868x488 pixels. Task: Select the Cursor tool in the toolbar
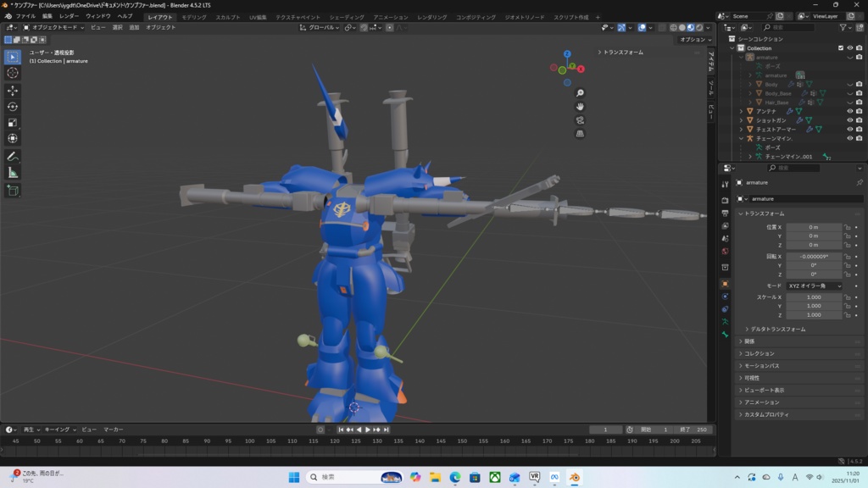click(x=13, y=73)
